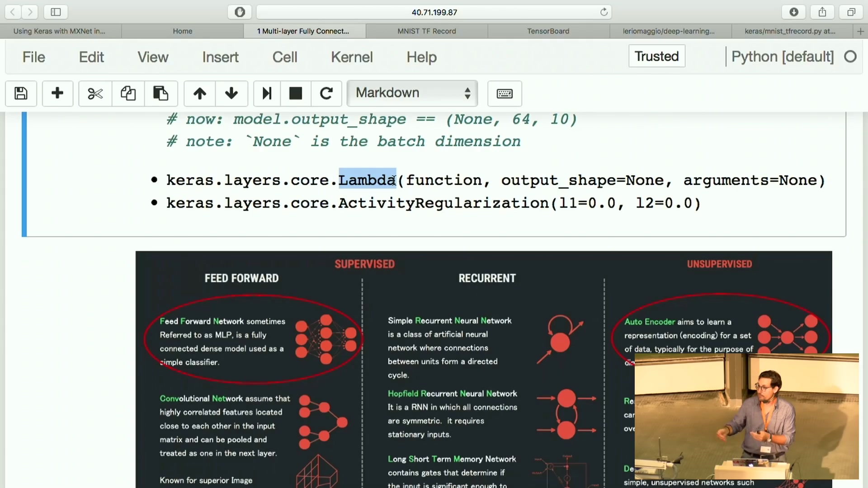868x488 pixels.
Task: Click the address bar showing 40.71.199.87
Action: click(x=434, y=12)
